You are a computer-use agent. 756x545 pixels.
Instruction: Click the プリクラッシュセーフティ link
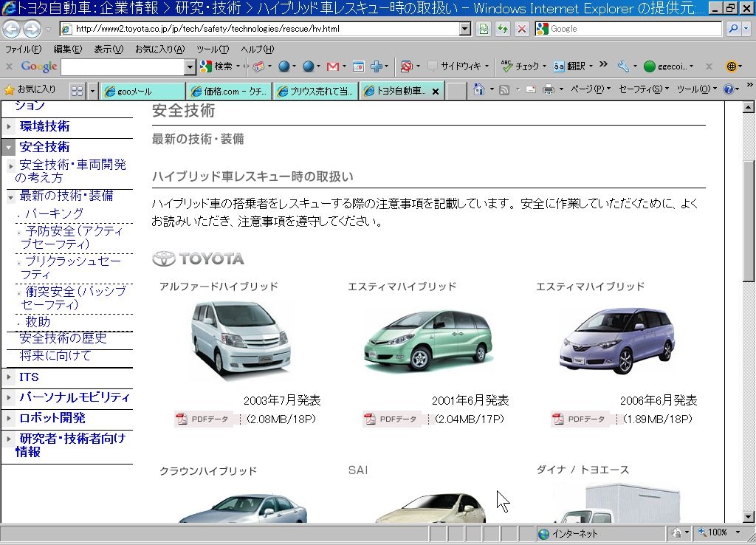pyautogui.click(x=70, y=267)
